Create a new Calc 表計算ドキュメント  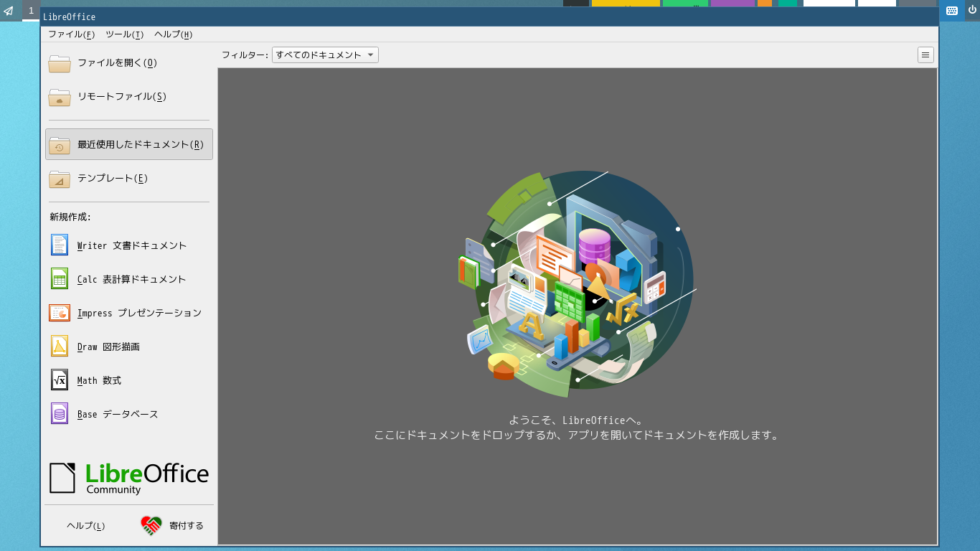click(129, 279)
